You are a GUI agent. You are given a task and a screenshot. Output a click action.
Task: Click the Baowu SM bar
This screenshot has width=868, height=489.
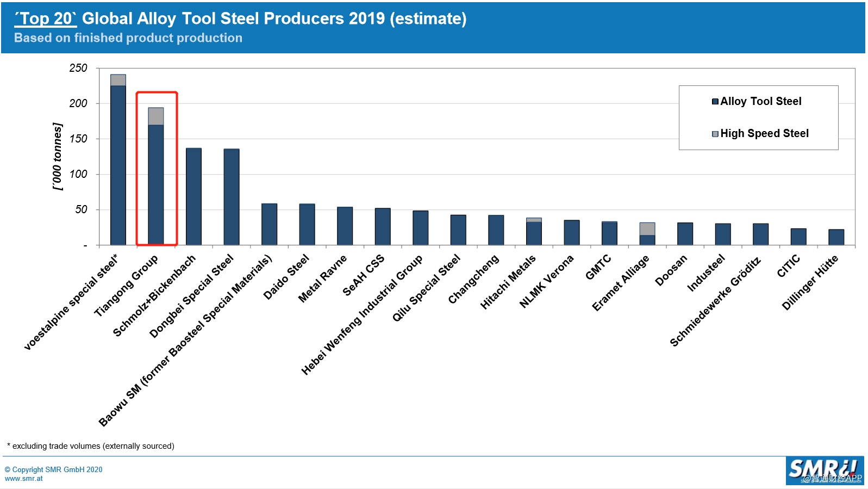269,224
